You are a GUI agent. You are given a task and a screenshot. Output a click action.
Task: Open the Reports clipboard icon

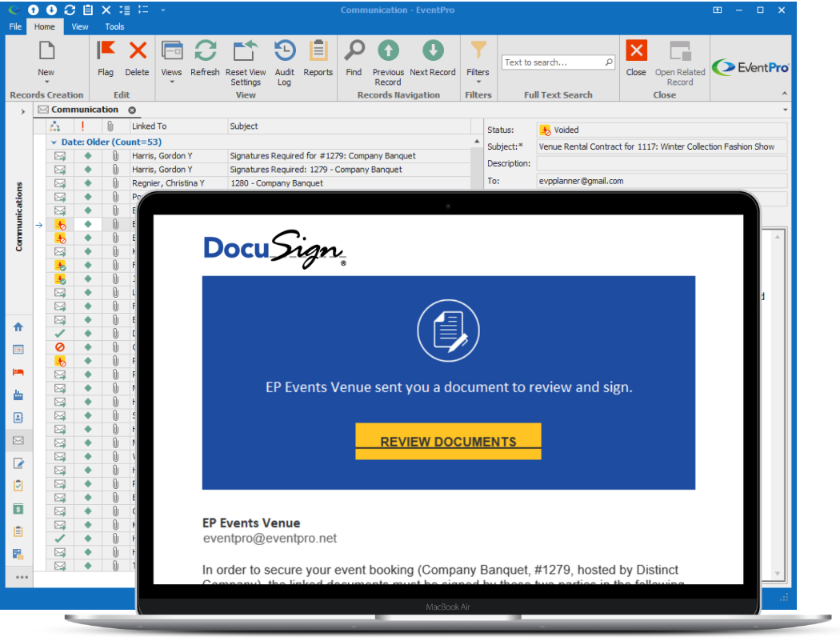(x=318, y=51)
